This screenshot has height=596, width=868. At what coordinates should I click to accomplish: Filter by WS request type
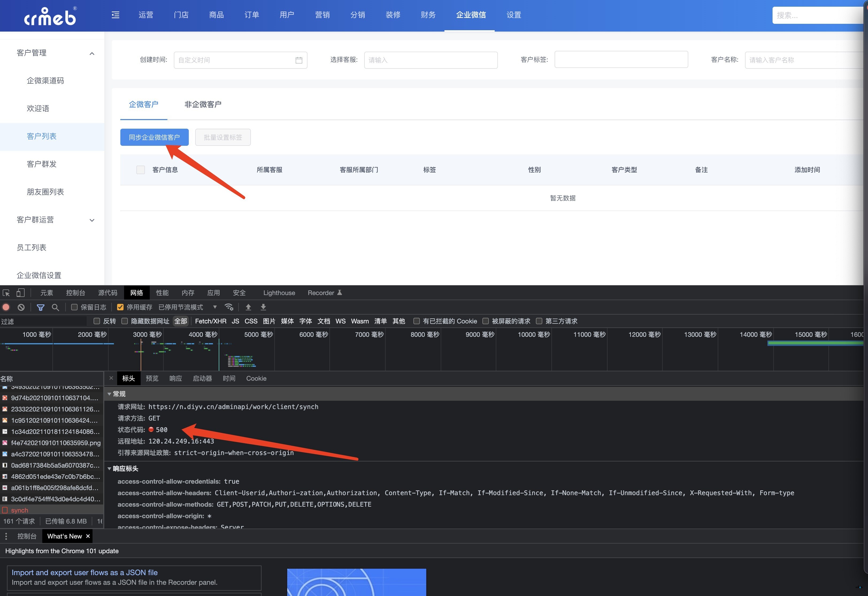click(340, 321)
